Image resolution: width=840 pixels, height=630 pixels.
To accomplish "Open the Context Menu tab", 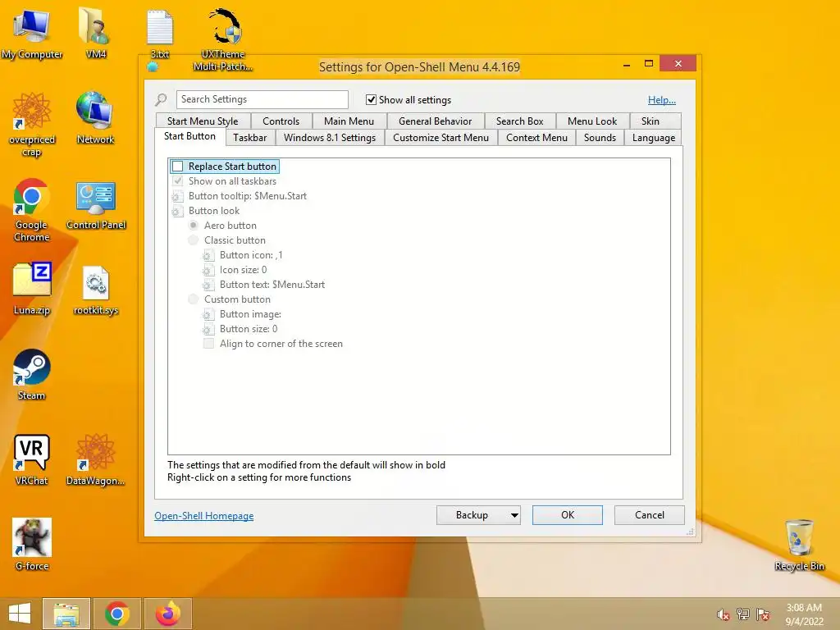I will 536,138.
